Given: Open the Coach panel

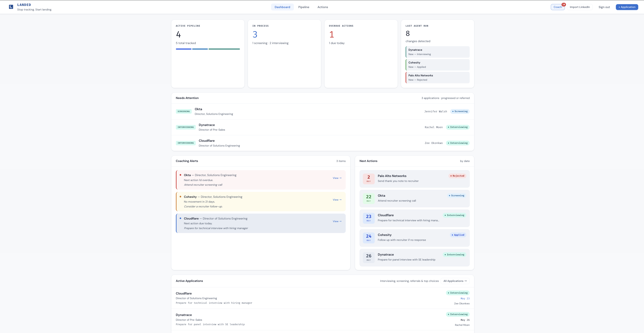Looking at the screenshot, I should point(558,7).
